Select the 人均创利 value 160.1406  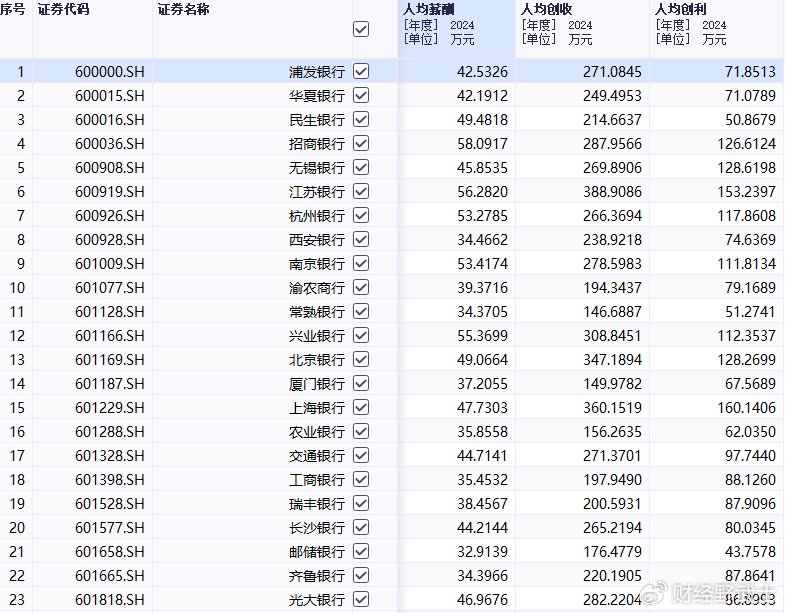746,408
